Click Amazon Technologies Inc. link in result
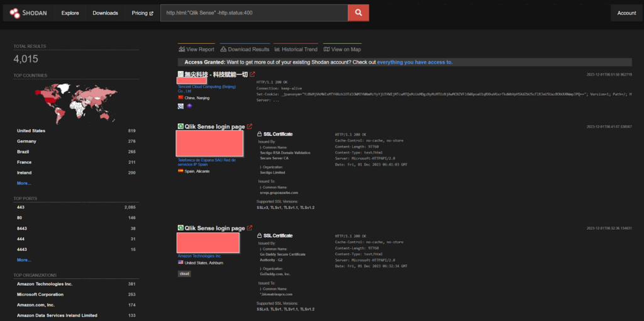The height and width of the screenshot is (321, 644). coord(199,256)
